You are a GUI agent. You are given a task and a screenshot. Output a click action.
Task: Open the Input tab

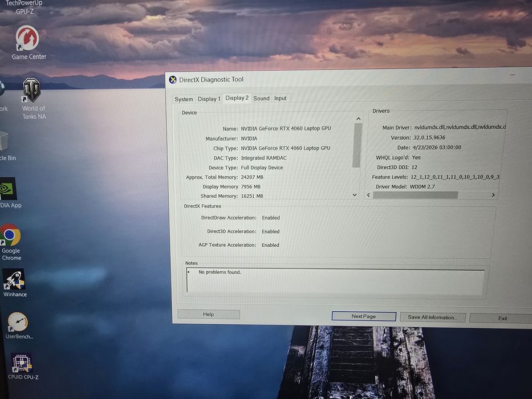coord(280,99)
